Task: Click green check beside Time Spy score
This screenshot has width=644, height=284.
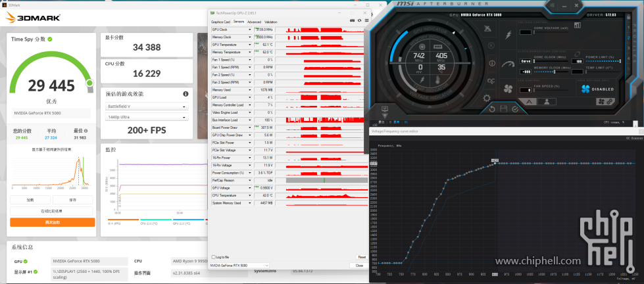Action: point(50,39)
